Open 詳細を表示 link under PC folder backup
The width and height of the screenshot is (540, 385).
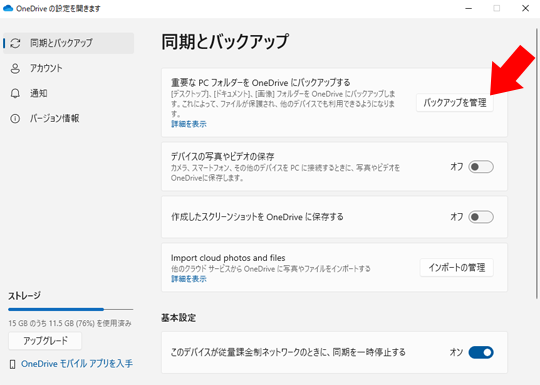point(189,124)
